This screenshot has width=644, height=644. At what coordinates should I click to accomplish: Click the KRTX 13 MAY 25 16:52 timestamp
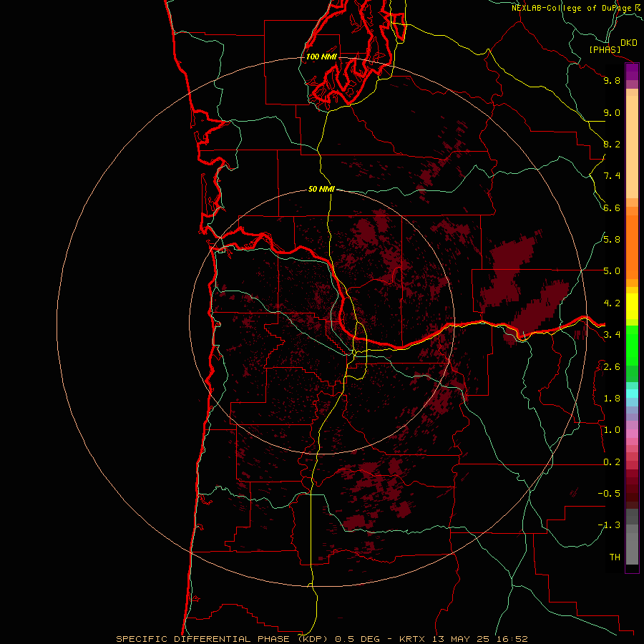(x=463, y=639)
